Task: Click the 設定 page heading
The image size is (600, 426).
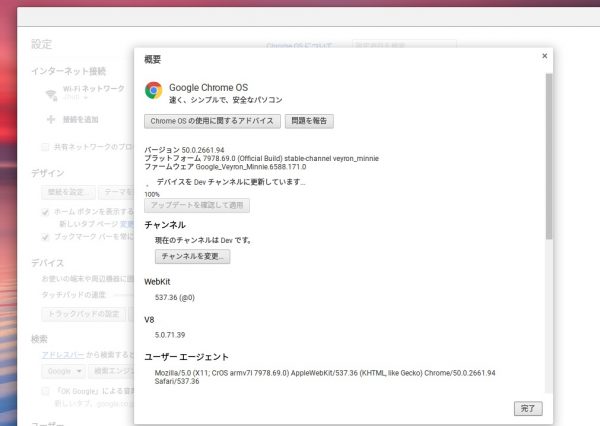Action: [41, 44]
